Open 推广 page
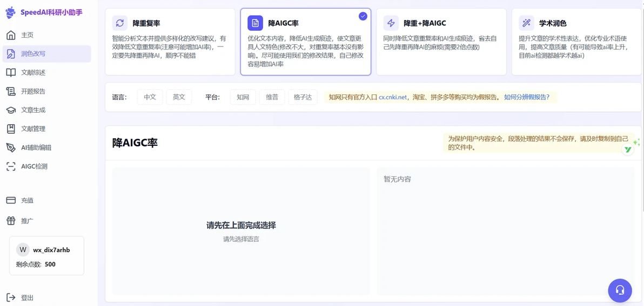 pos(47,221)
